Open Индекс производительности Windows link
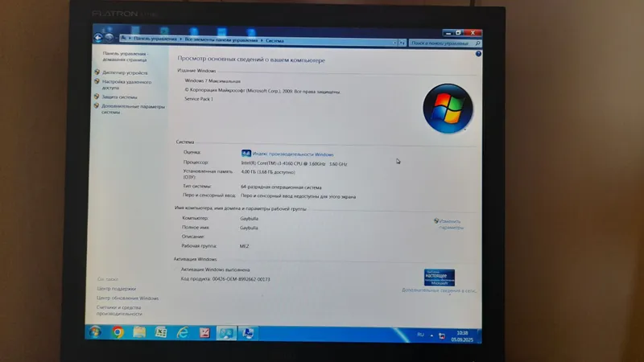This screenshot has height=362, width=644. point(293,154)
